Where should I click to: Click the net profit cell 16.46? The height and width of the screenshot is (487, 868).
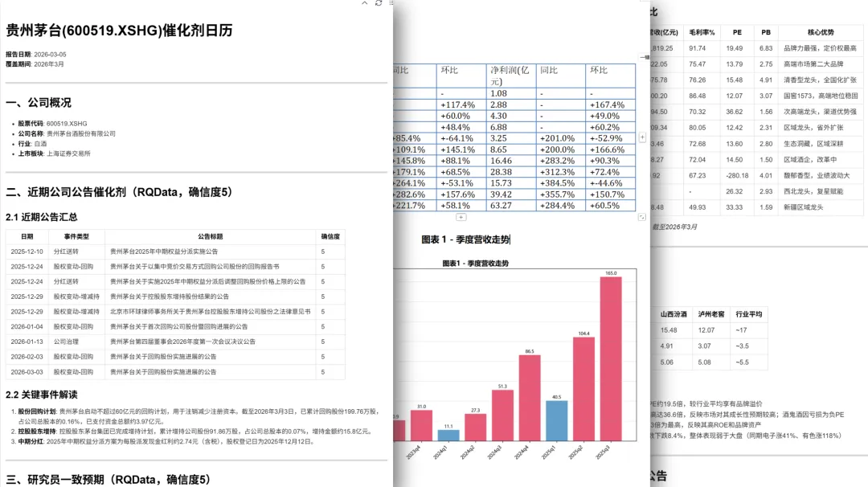tap(511, 161)
